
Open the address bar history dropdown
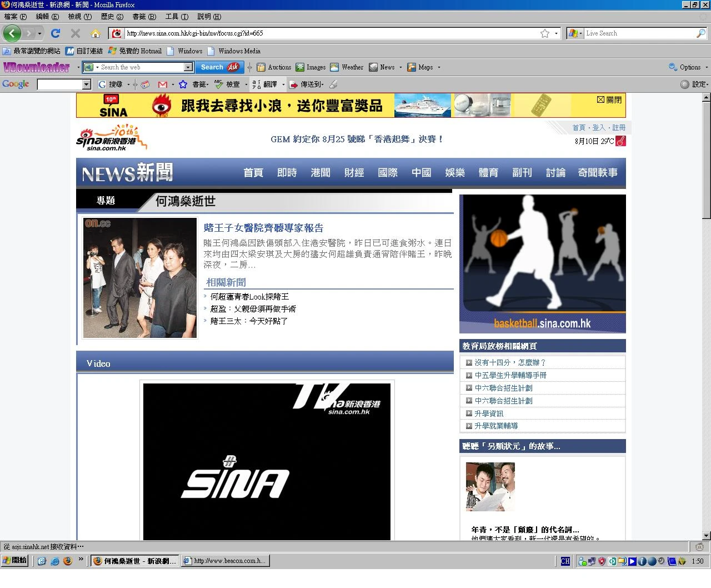tap(557, 33)
